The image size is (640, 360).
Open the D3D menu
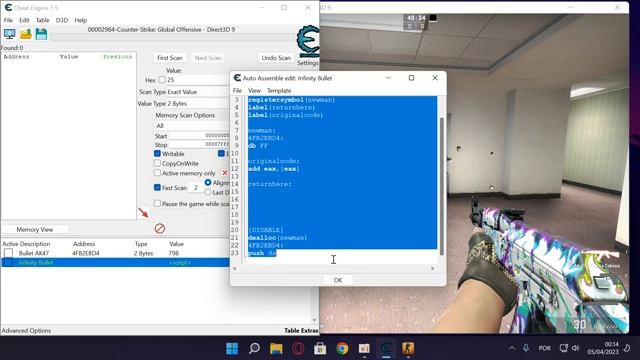pyautogui.click(x=62, y=20)
